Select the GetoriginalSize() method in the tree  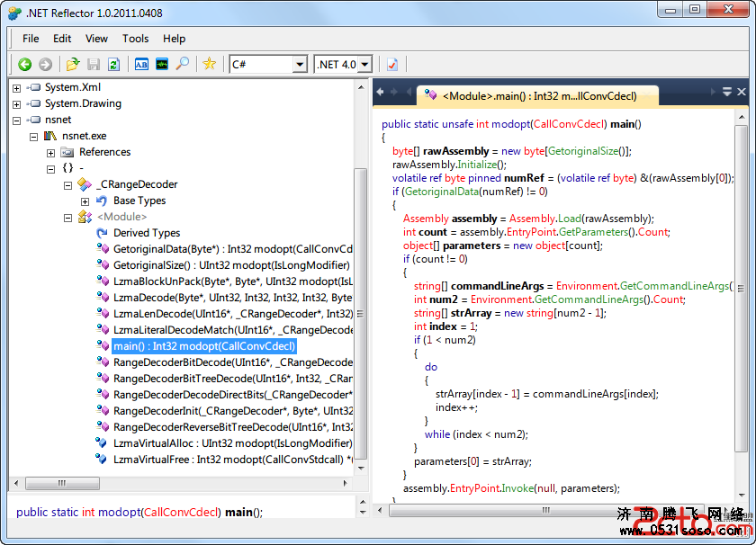(x=231, y=265)
